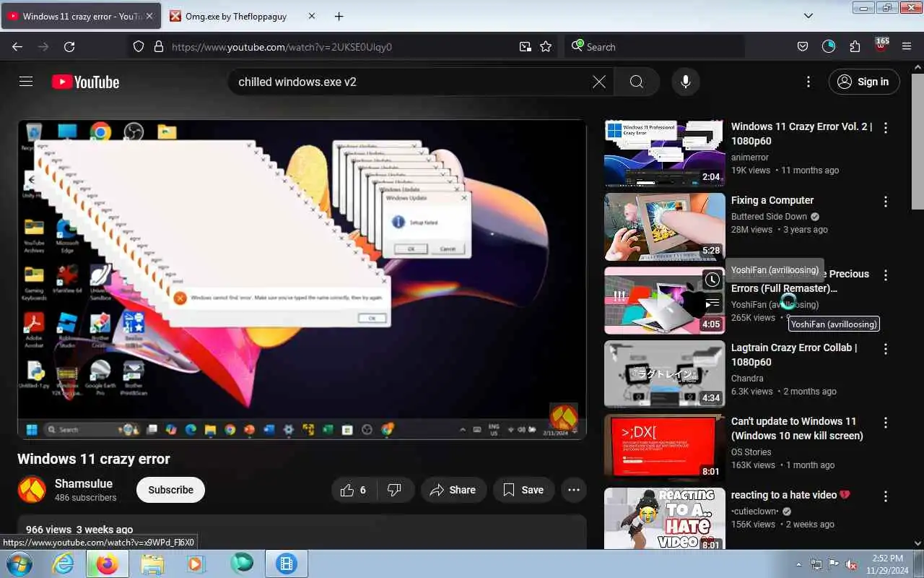Viewport: 924px width, 578px height.
Task: Open options menu for Fixing a Computer
Action: point(886,202)
